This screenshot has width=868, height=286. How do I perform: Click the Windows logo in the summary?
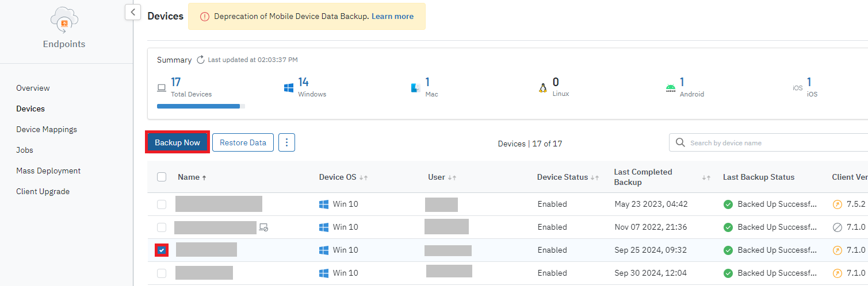pos(289,88)
